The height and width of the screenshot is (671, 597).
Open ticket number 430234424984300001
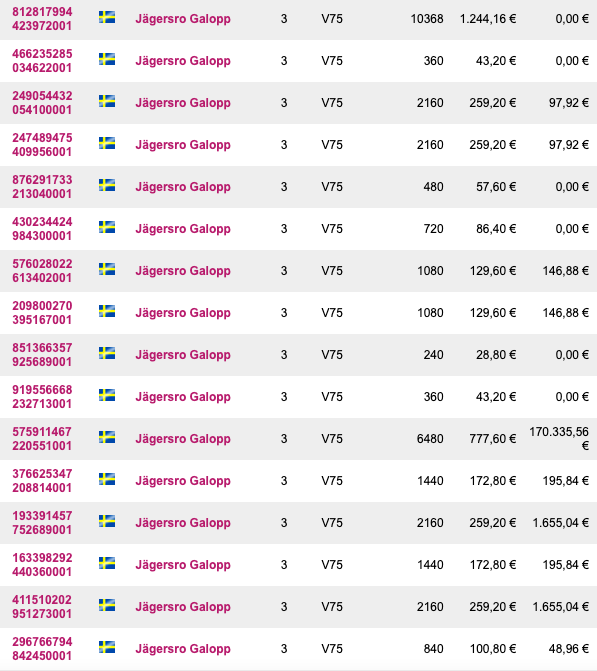pyautogui.click(x=42, y=229)
